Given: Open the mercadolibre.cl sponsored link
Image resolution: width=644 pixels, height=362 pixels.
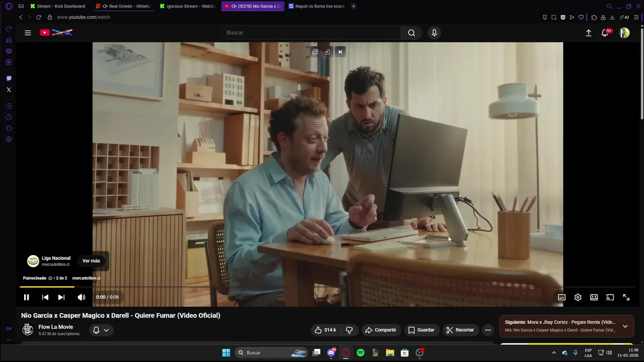Looking at the screenshot, I should pos(86,278).
